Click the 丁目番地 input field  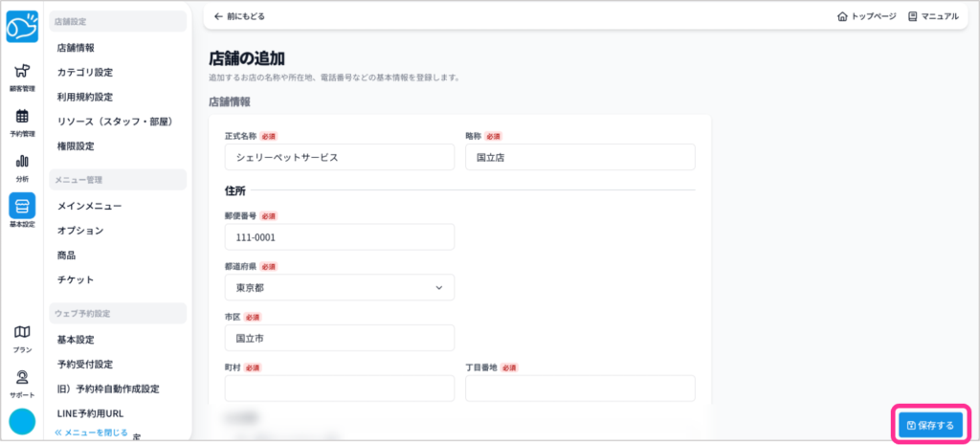pos(580,388)
